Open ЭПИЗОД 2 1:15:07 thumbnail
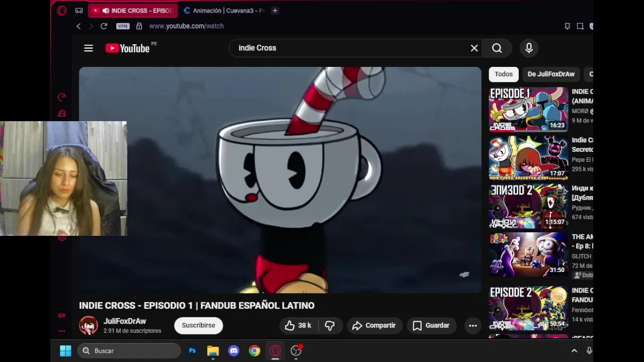644x362 pixels. click(x=529, y=206)
